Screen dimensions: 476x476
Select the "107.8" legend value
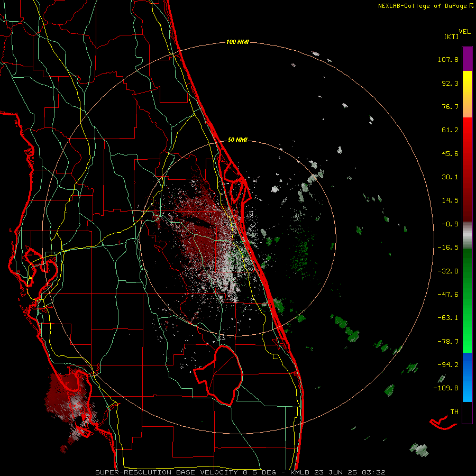point(448,59)
